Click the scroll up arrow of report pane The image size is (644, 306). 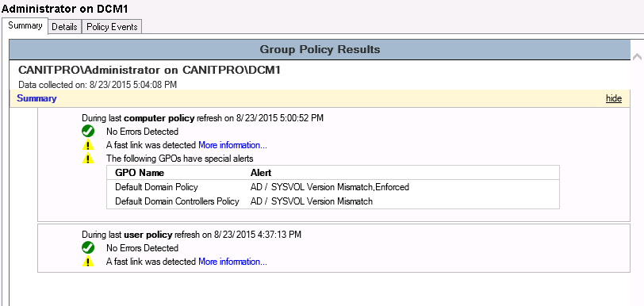637,57
